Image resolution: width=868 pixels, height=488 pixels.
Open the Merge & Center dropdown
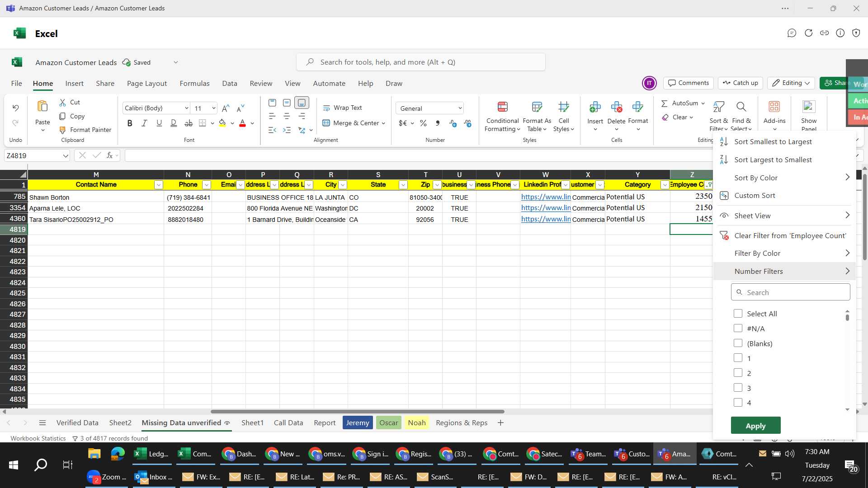click(x=383, y=123)
